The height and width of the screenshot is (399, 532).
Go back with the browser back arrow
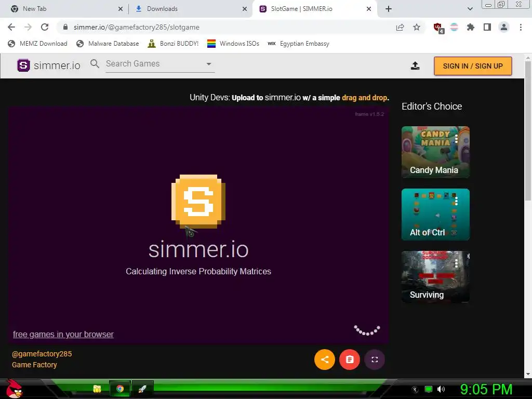pos(11,27)
